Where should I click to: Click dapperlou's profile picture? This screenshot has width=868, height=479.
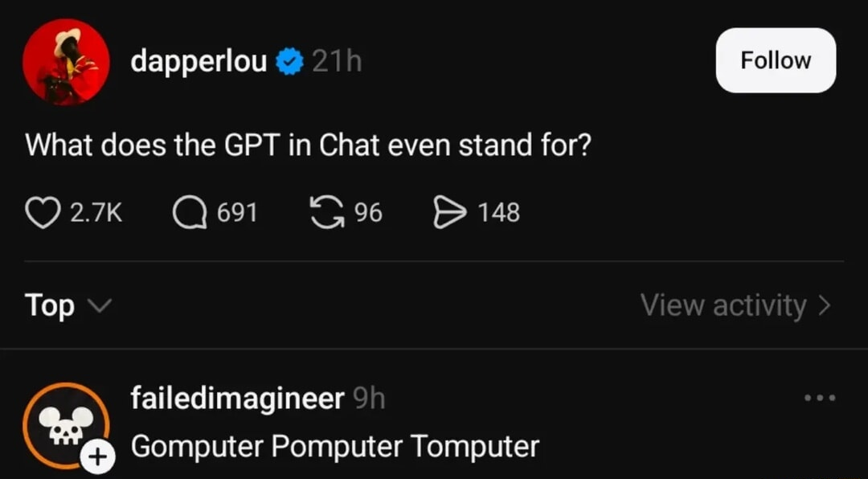click(66, 61)
